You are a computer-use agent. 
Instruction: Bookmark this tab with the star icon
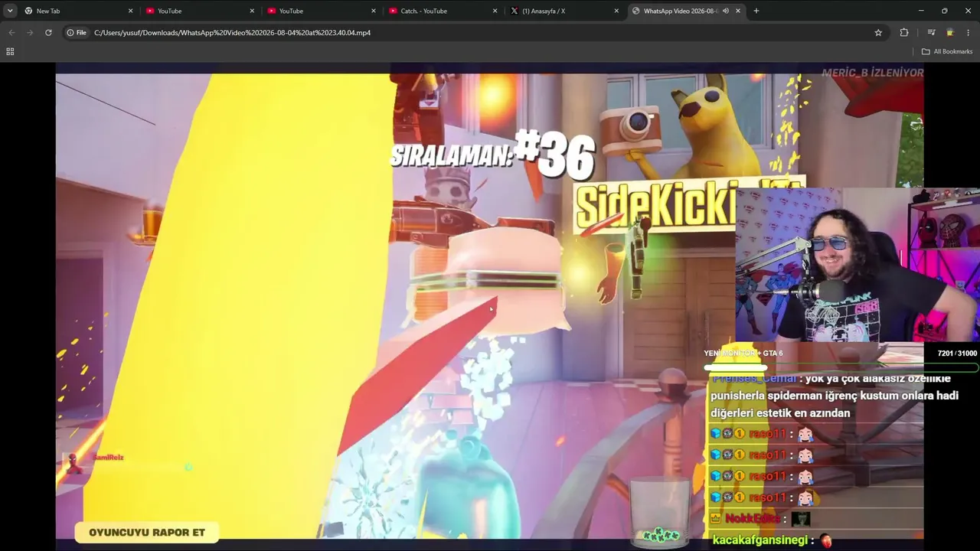point(878,33)
